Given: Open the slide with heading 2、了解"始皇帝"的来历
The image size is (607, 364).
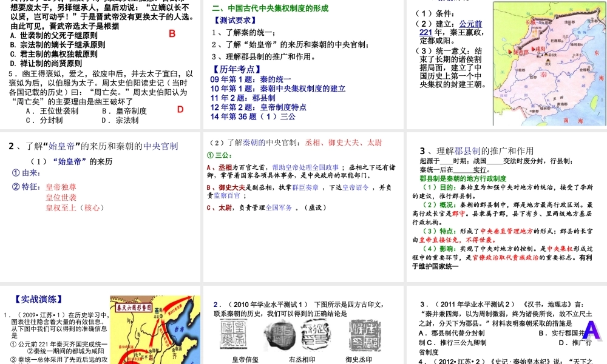Looking at the screenshot, I should coord(100,207).
